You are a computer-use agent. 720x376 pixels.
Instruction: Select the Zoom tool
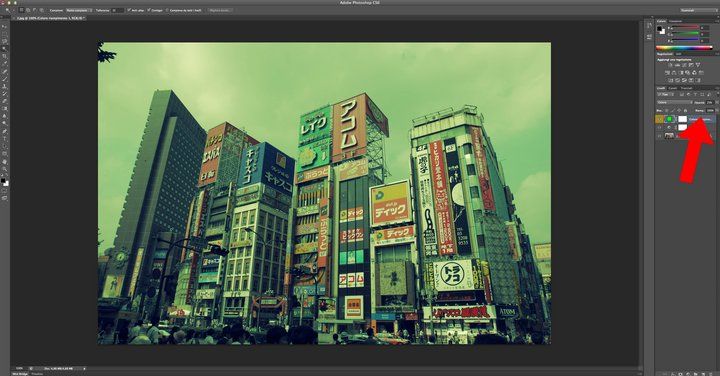[x=6, y=168]
